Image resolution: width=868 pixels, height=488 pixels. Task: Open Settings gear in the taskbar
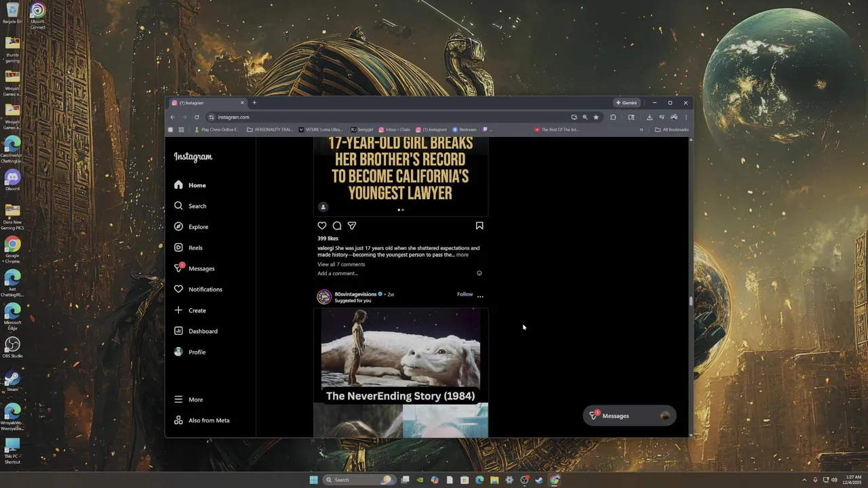[x=509, y=480]
